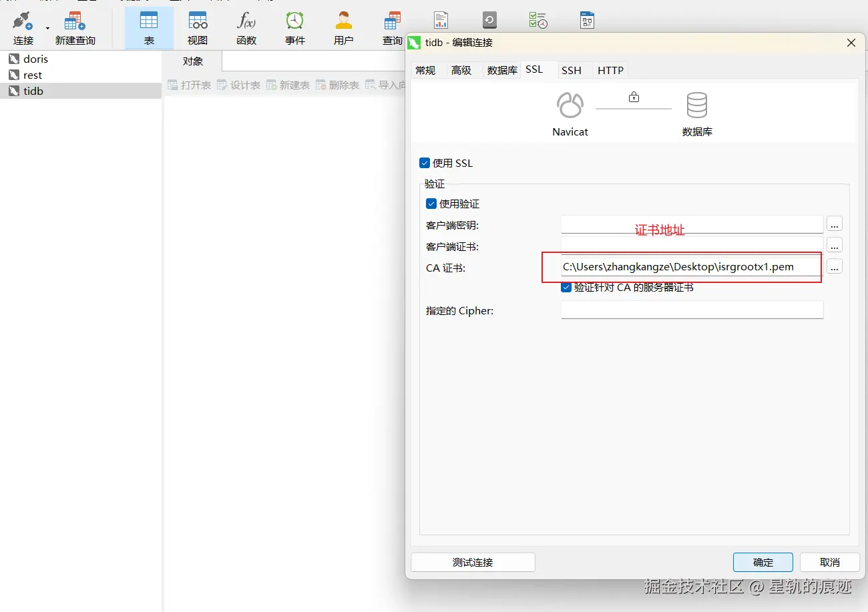This screenshot has height=612, width=868.
Task: Toggle 验证针对 CA 的服务器证书 checkbox
Action: coord(566,288)
